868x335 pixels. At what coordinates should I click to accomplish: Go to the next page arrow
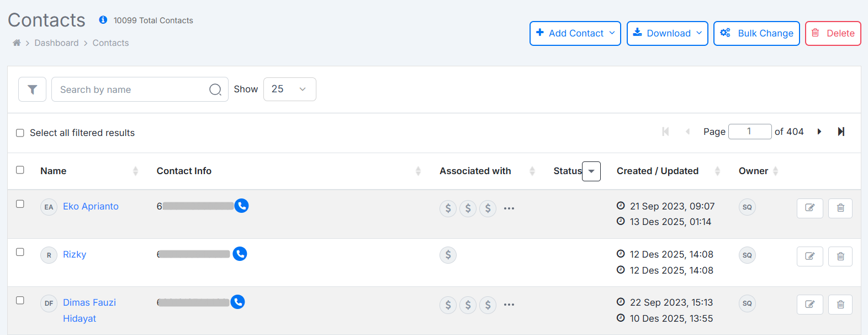[x=819, y=132]
